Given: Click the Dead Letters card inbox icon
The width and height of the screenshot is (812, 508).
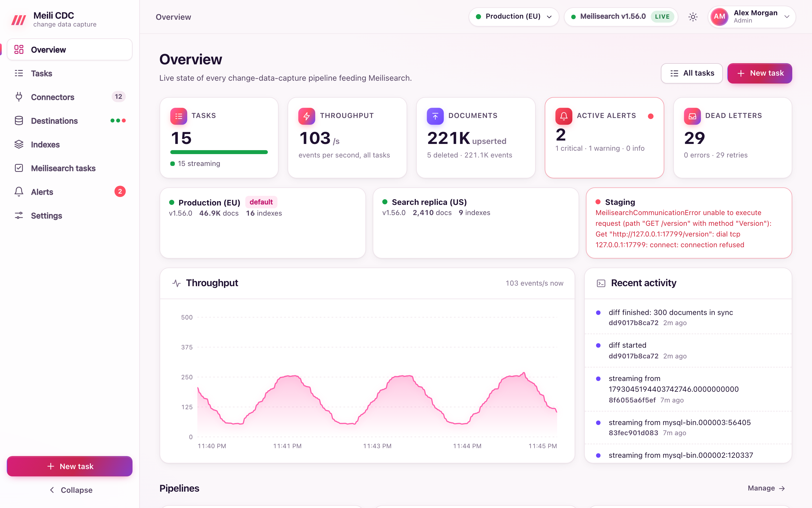Looking at the screenshot, I should [x=692, y=116].
